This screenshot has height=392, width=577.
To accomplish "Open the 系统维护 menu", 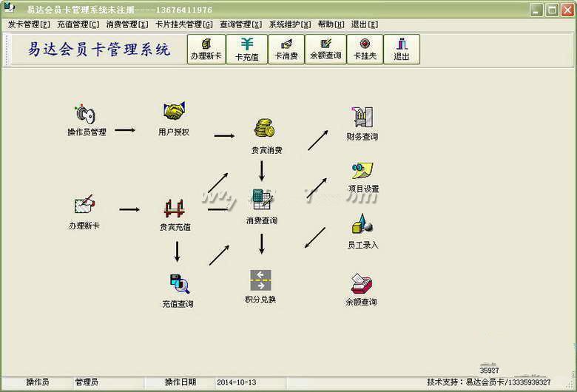I will [290, 24].
